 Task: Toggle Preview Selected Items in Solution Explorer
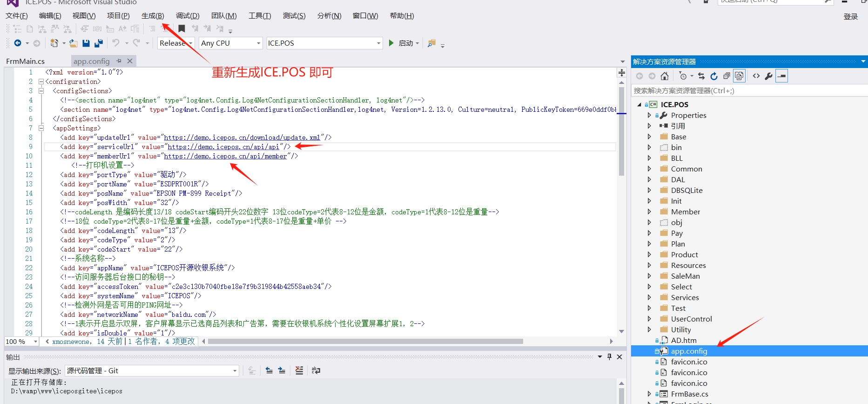tap(782, 75)
